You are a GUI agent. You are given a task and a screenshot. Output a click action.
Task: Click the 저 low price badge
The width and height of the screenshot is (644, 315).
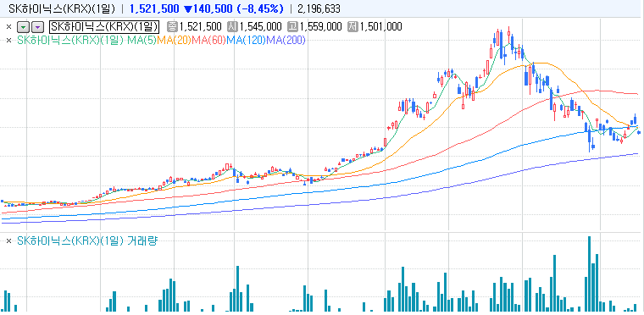[x=353, y=27]
